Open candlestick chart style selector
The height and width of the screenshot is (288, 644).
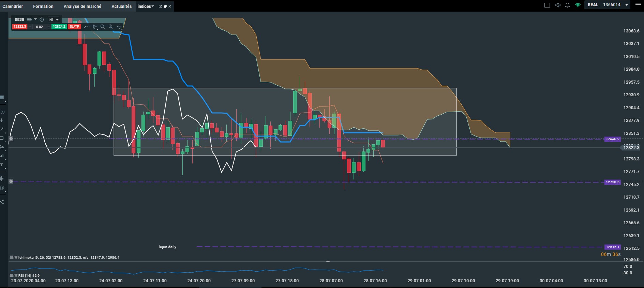click(94, 27)
